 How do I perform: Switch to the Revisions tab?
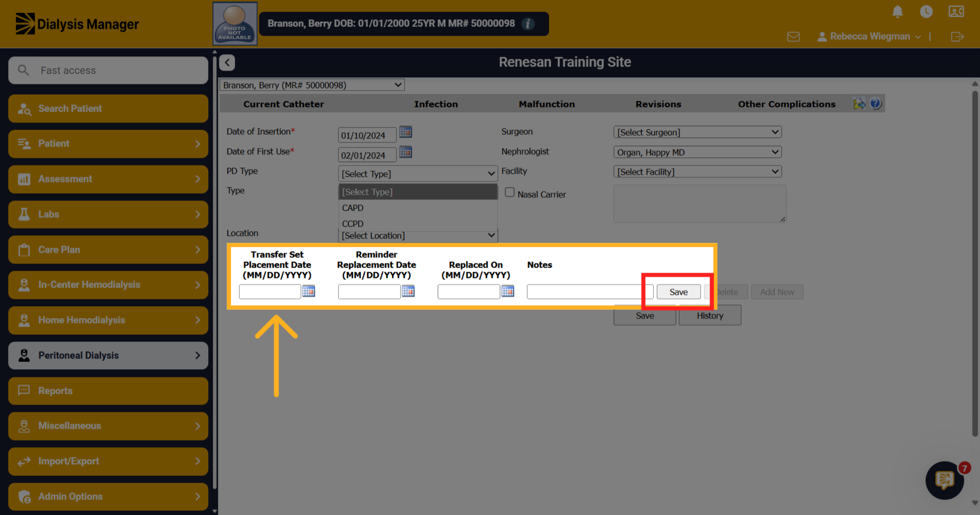click(658, 104)
